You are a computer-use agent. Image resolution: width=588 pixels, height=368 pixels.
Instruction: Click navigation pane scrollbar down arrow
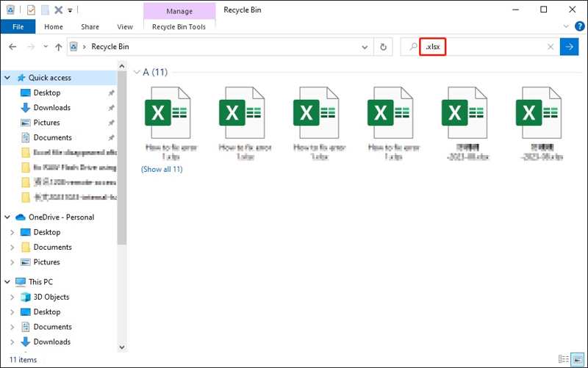[x=122, y=347]
